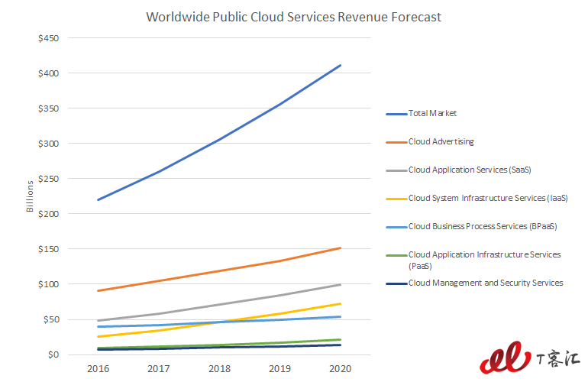Screen dimensions: 588x382
Task: Click the green PaaS legend line swatch
Action: (397, 255)
